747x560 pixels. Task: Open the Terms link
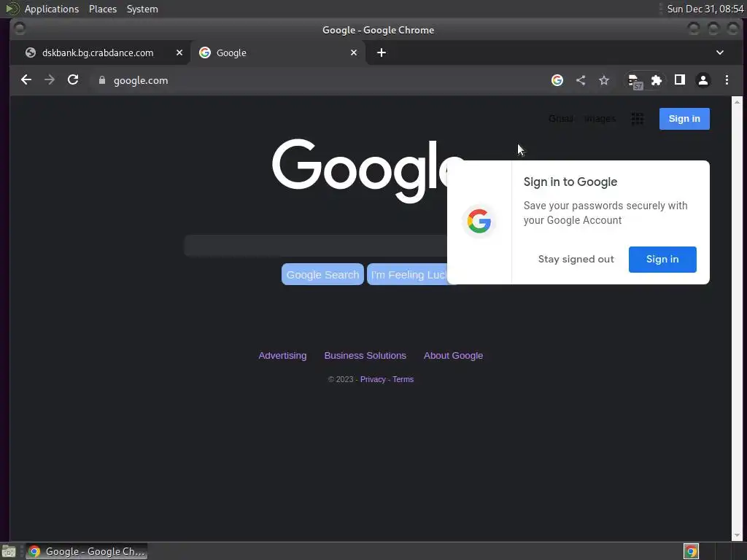(403, 379)
